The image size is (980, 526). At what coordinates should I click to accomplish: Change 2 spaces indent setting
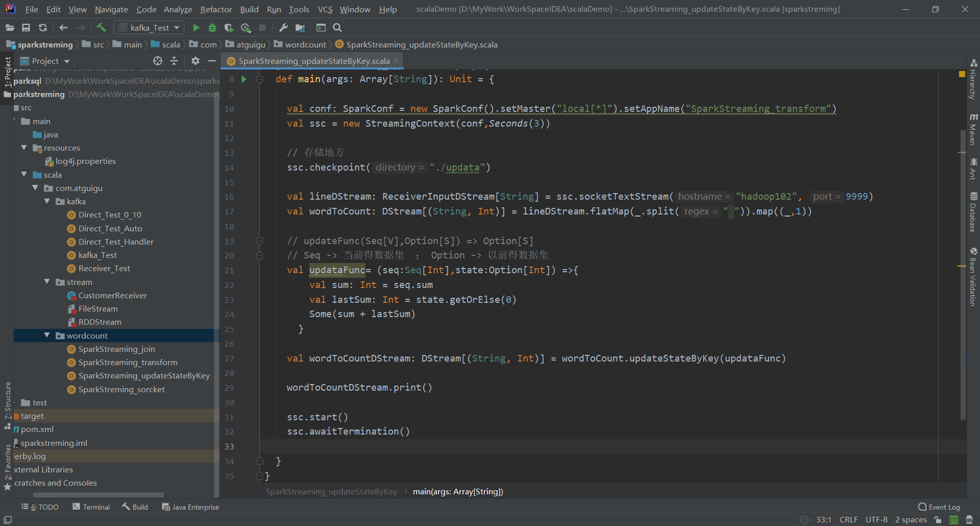pos(911,519)
